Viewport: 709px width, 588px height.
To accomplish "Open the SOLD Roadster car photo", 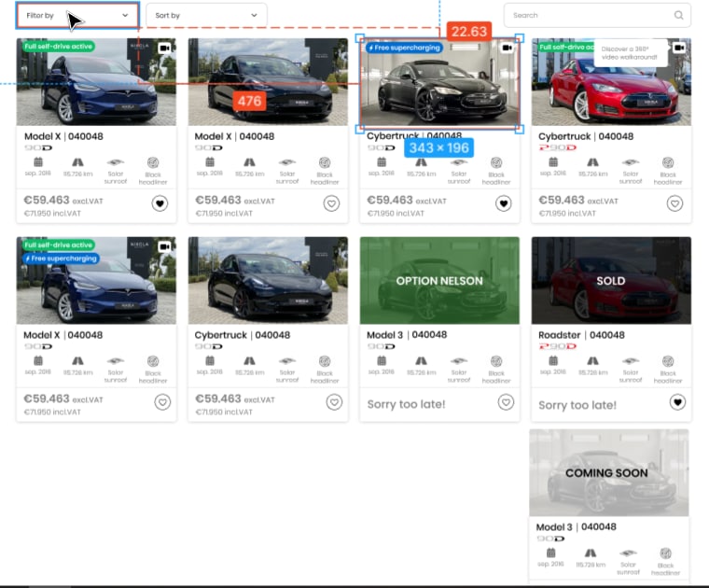I will [611, 280].
